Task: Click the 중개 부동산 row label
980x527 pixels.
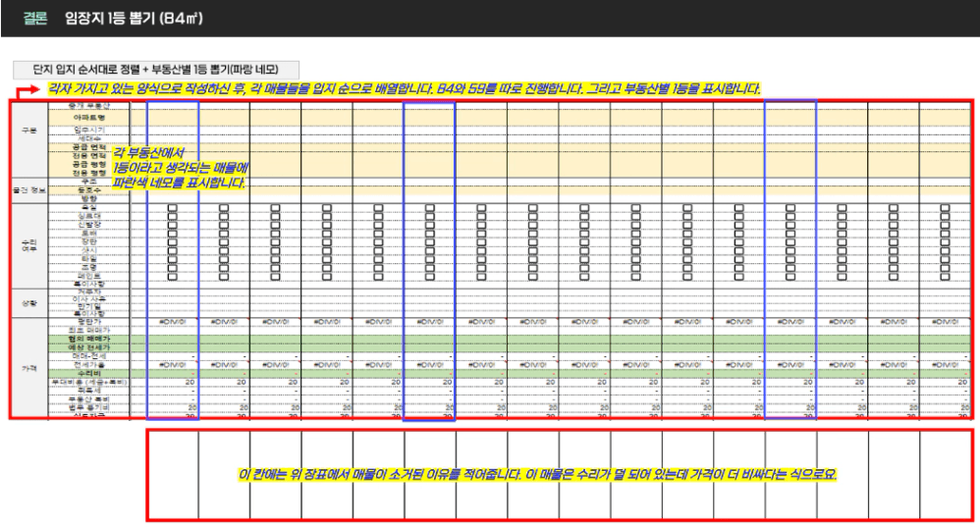Action: 88,106
